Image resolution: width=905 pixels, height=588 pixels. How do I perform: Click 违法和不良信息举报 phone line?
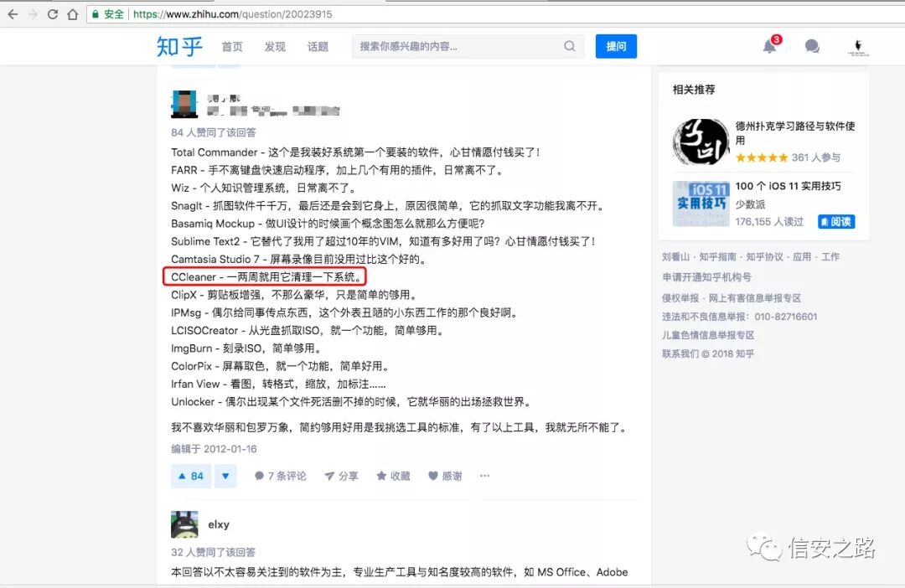740,317
